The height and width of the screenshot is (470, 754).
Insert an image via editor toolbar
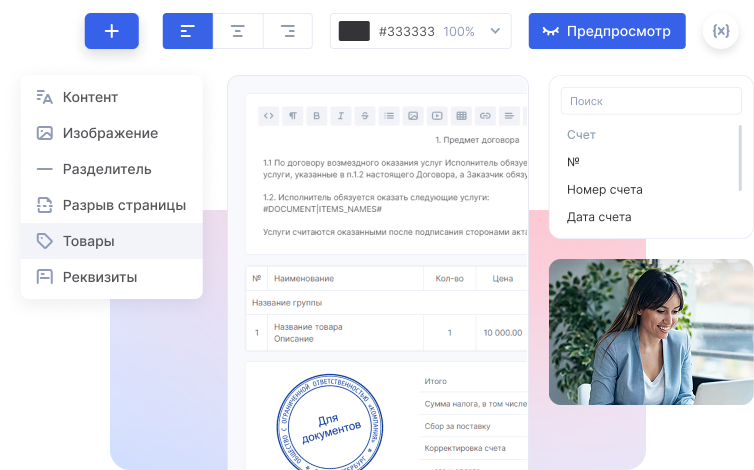coord(413,115)
